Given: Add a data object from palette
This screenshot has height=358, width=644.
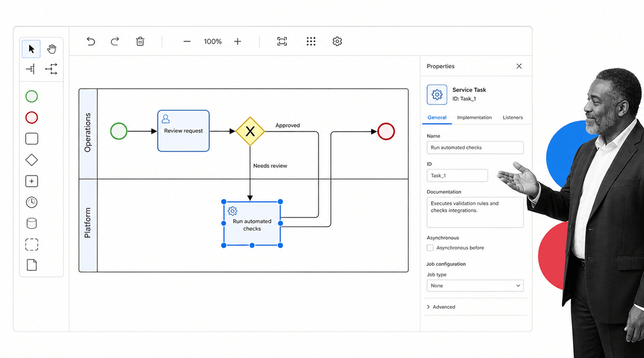Looking at the screenshot, I should [32, 265].
